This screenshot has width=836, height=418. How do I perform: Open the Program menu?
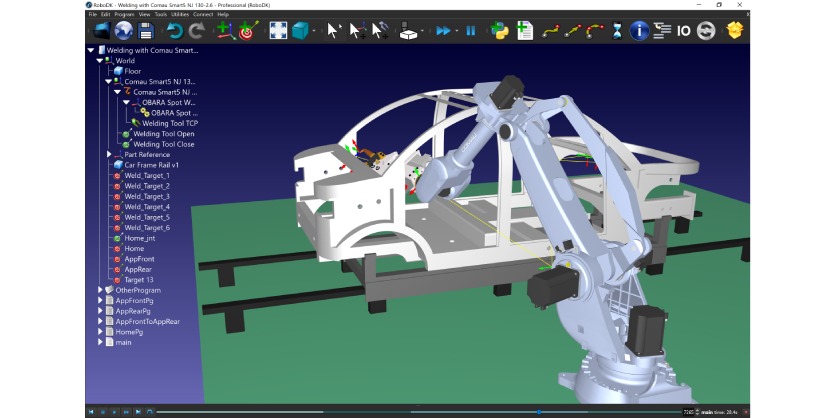point(124,15)
